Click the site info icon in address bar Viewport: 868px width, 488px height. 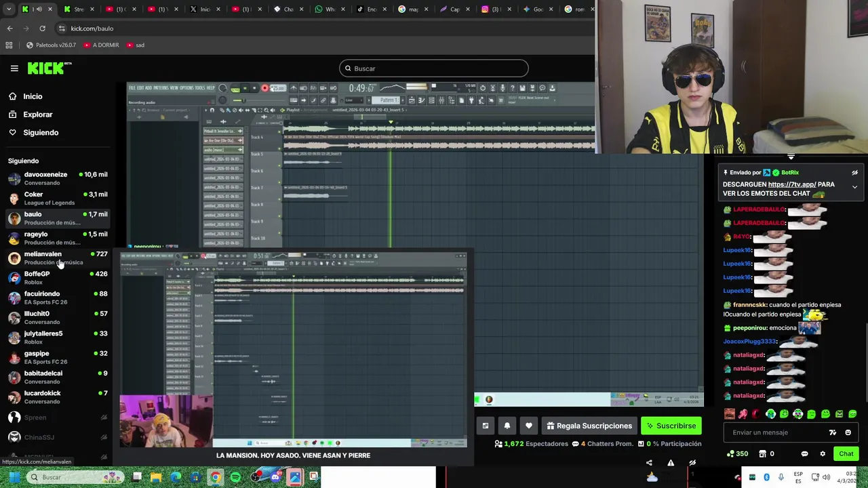(62, 28)
